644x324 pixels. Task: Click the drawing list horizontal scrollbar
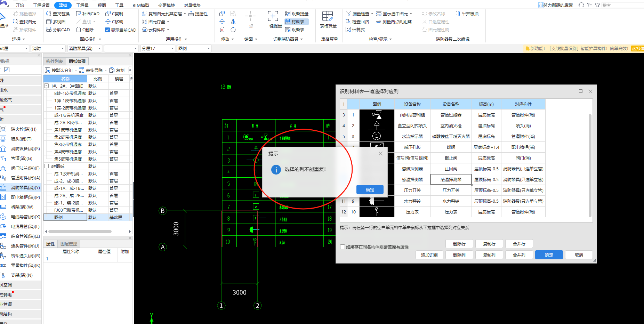click(80, 231)
